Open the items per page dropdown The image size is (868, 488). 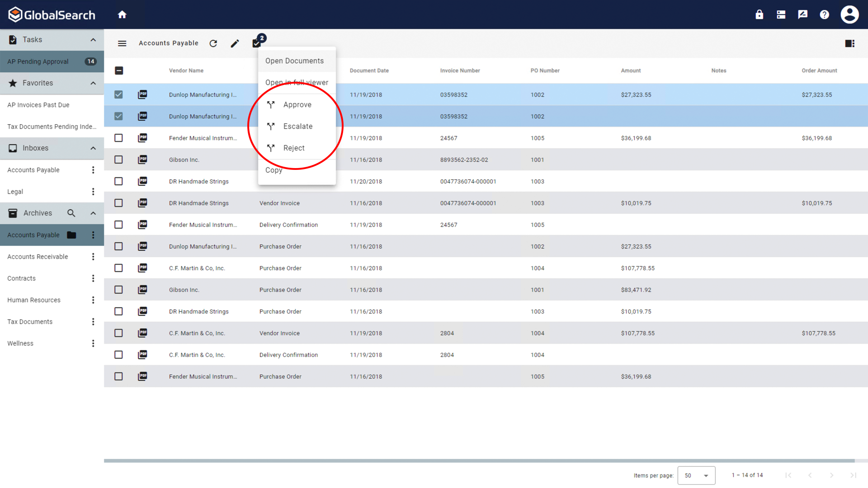point(696,475)
